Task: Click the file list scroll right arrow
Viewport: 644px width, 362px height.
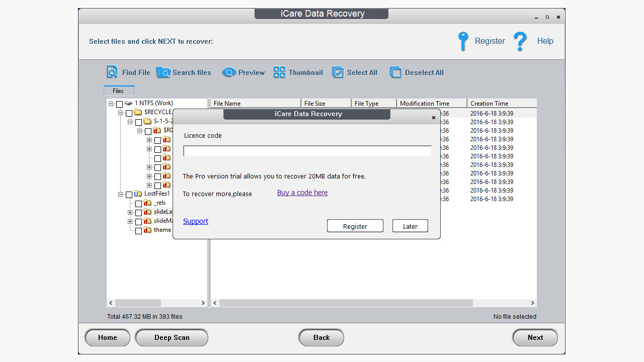Action: 533,303
